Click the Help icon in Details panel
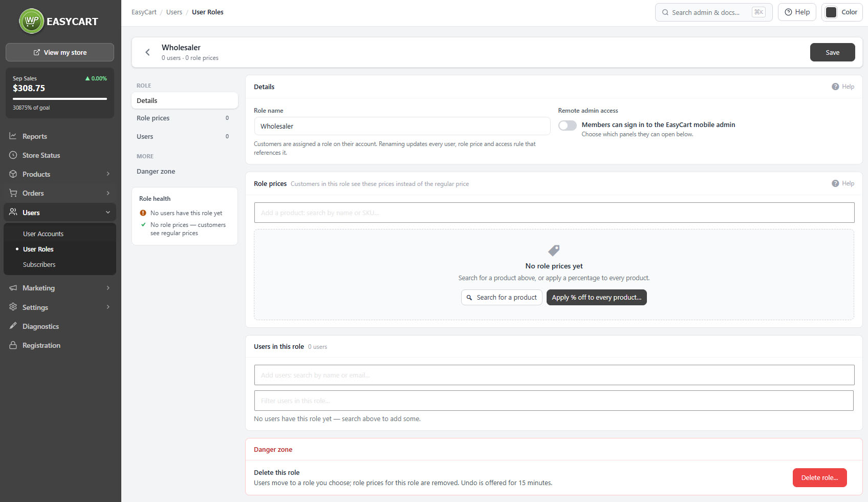Image resolution: width=868 pixels, height=502 pixels. 835,87
